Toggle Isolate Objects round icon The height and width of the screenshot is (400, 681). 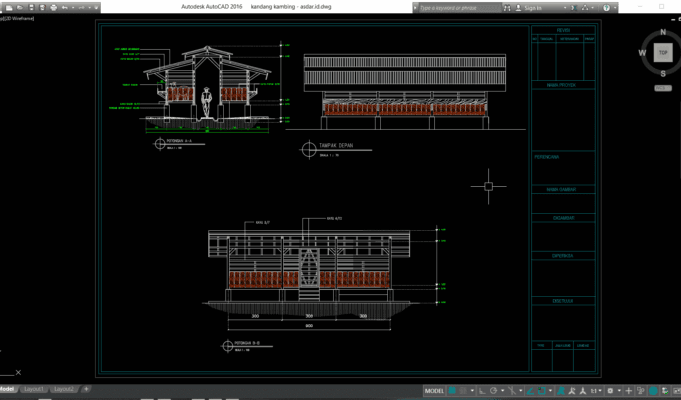click(653, 391)
